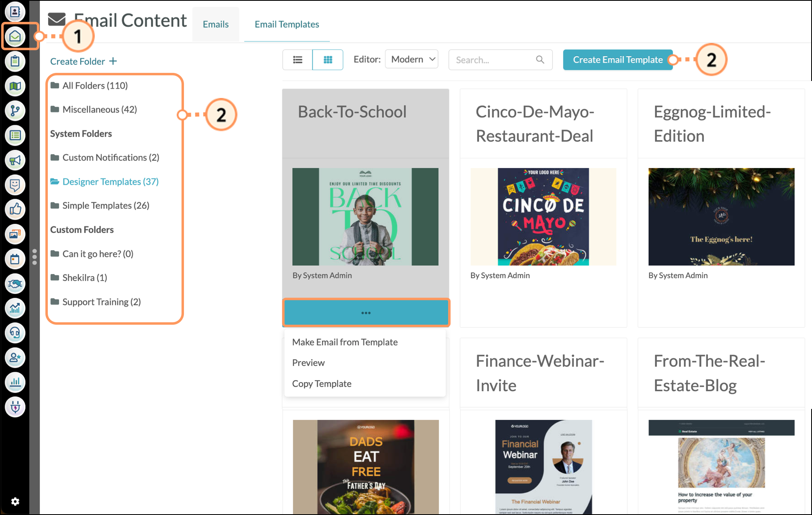The height and width of the screenshot is (515, 812).
Task: Click the Real Estate blog template thumbnail
Action: click(x=721, y=467)
